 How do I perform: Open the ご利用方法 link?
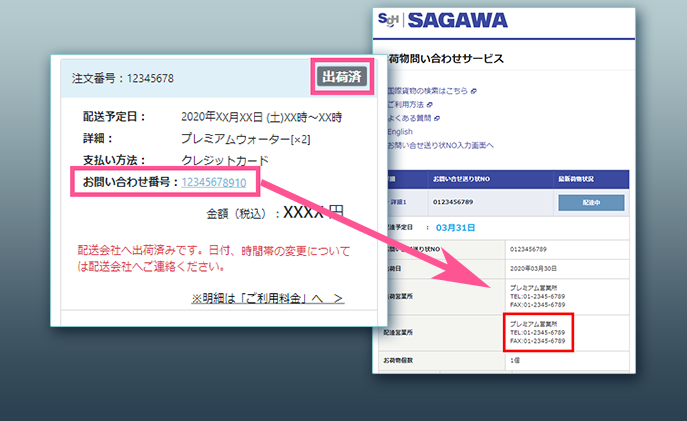pos(405,104)
